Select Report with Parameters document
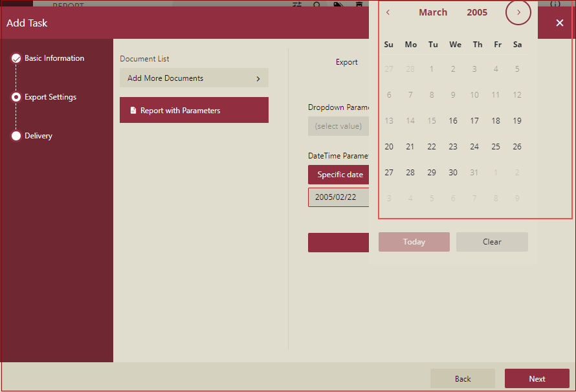Viewport: 576px width, 392px height. 194,110
